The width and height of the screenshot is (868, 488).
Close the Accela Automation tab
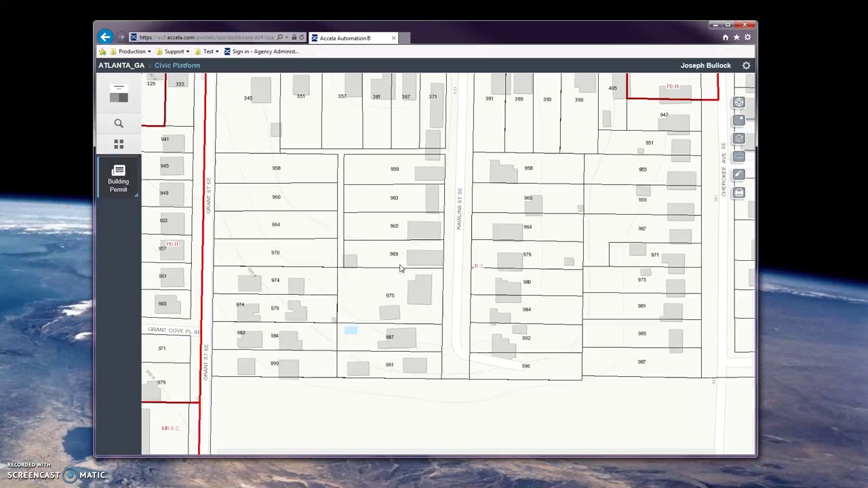click(x=393, y=38)
